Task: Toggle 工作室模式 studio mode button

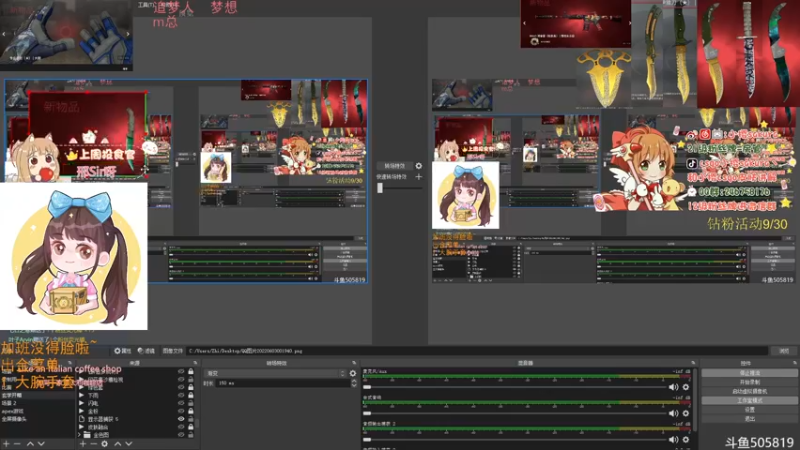Action: pyautogui.click(x=749, y=401)
